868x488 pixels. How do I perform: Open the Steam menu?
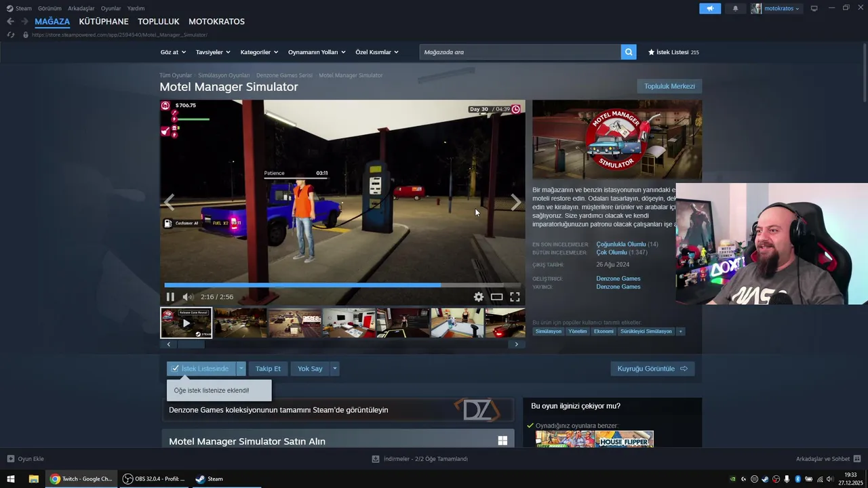[x=19, y=8]
